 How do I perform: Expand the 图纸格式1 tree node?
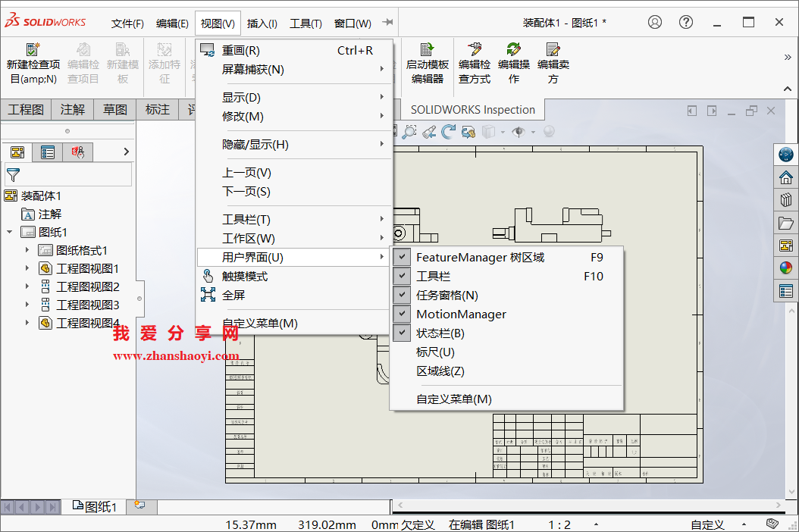tap(27, 250)
